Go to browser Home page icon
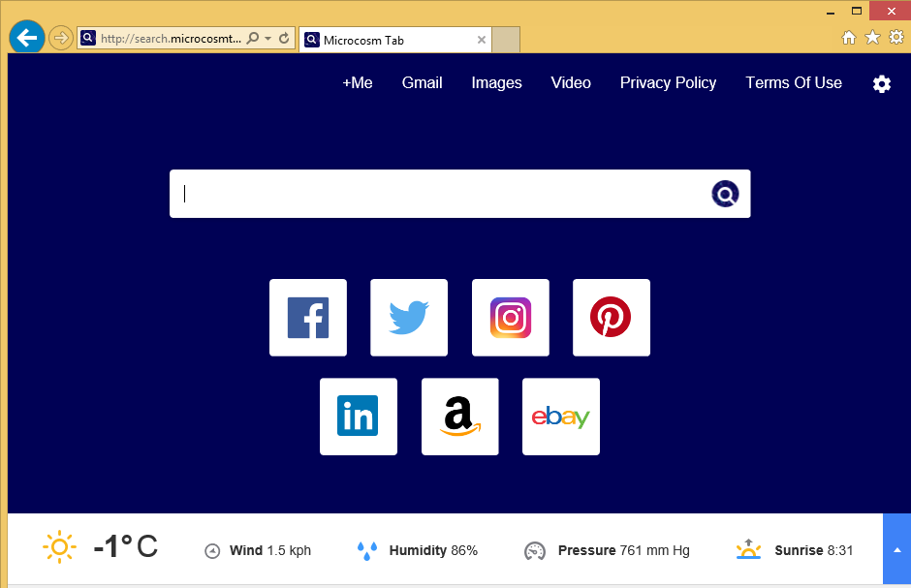This screenshot has height=588, width=911. pyautogui.click(x=849, y=37)
